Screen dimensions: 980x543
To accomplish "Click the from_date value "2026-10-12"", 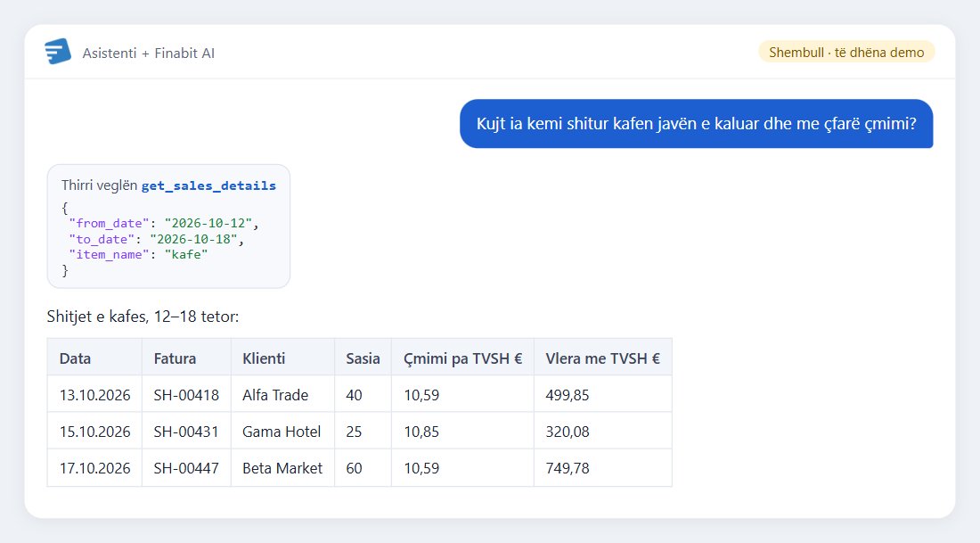I will pos(208,223).
